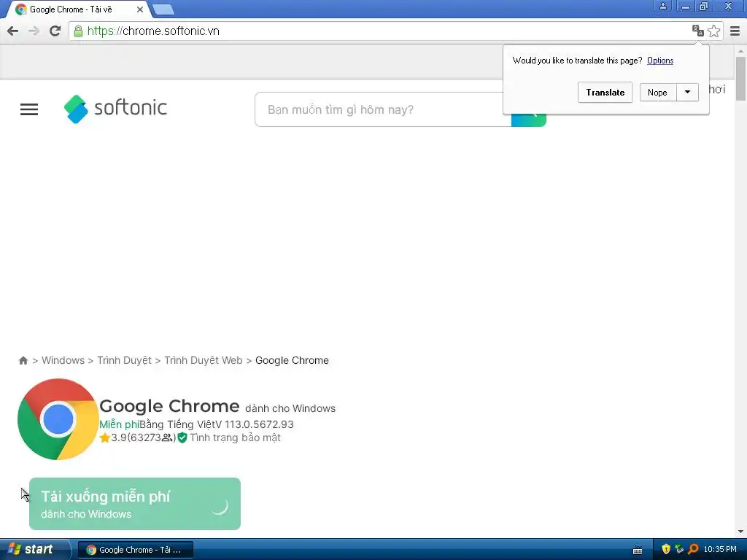
Task: Click the 10:35 PM clock
Action: coord(720,550)
